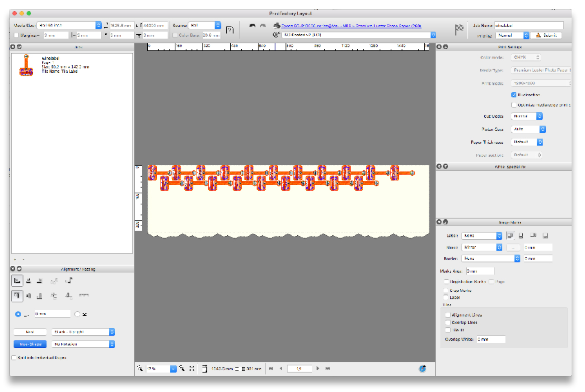
Task: Click the fit-to-window icon in bottom bar
Action: (x=192, y=369)
